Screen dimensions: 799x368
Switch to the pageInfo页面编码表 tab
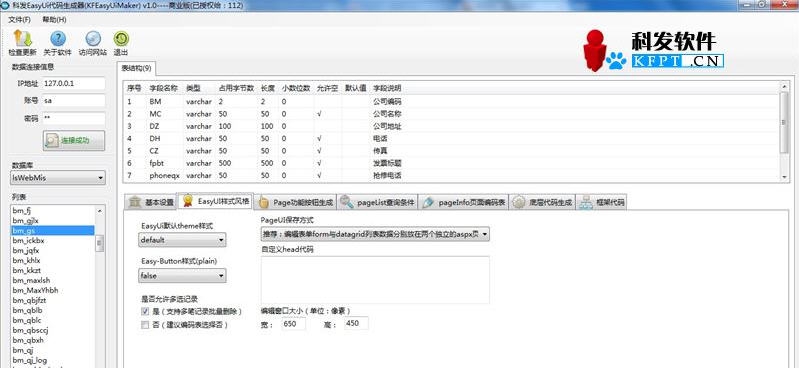pyautogui.click(x=464, y=202)
